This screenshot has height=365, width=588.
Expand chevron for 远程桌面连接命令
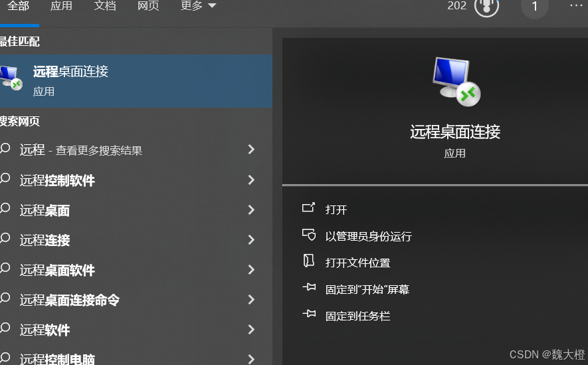[x=251, y=299]
